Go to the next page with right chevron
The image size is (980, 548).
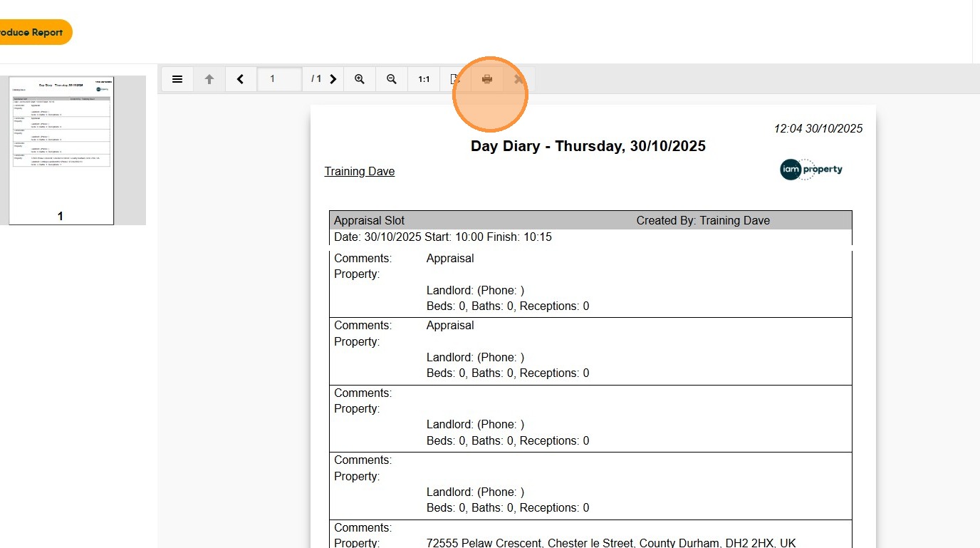[333, 79]
